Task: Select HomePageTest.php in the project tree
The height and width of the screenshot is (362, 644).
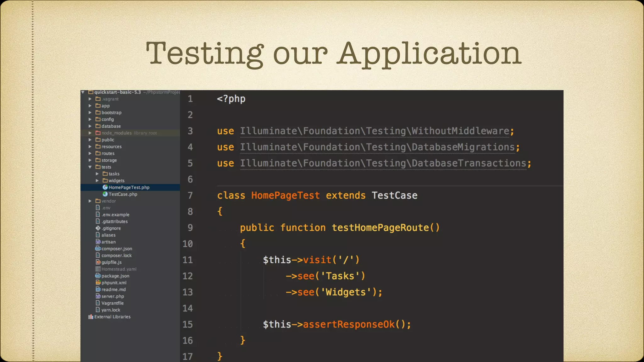Action: (129, 187)
